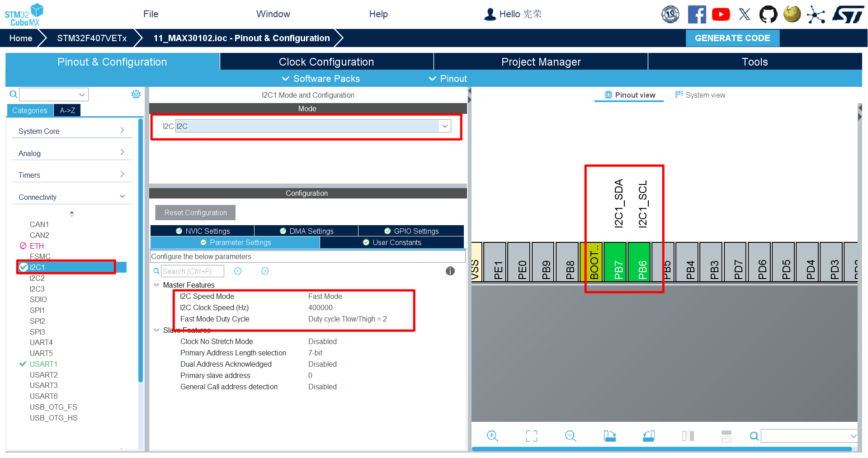Toggle the vertical split view icon
The image size is (868, 458).
688,436
